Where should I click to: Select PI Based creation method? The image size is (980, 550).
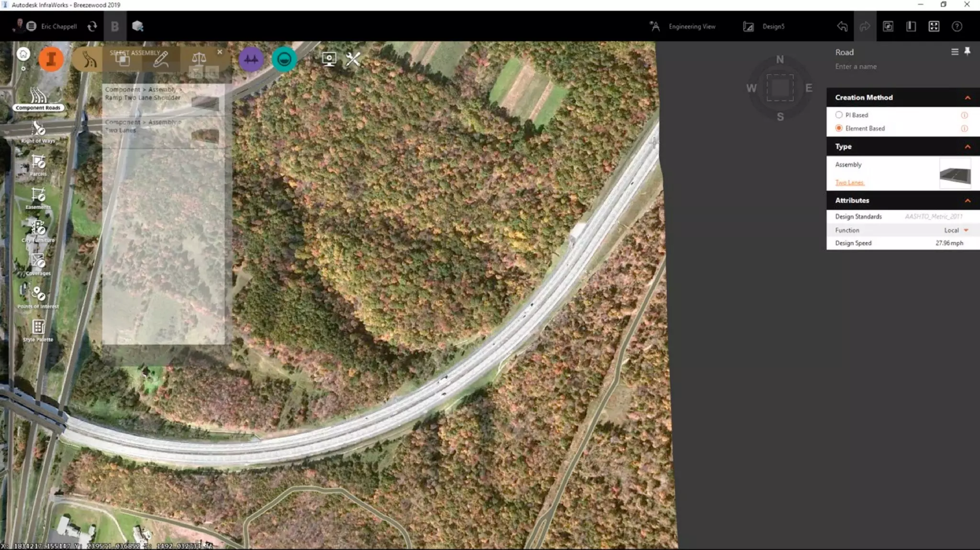[839, 115]
